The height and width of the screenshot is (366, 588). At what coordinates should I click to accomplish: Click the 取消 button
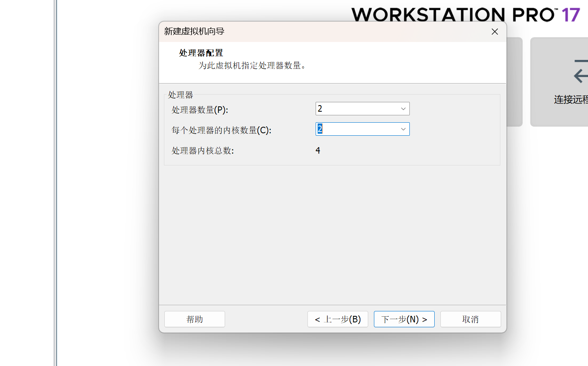(471, 319)
